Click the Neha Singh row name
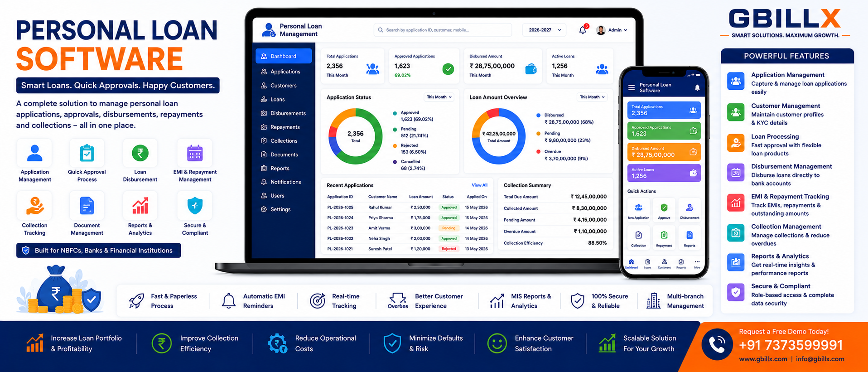 pos(379,239)
